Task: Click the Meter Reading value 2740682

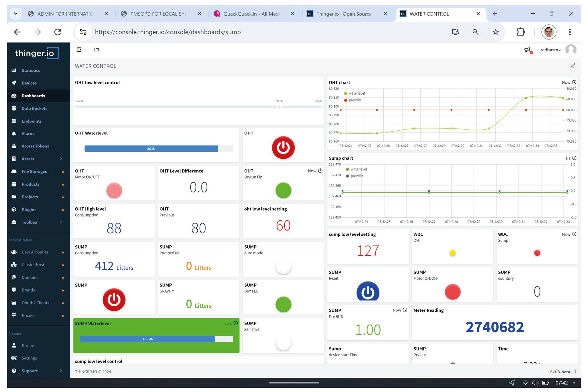Action: [x=494, y=327]
